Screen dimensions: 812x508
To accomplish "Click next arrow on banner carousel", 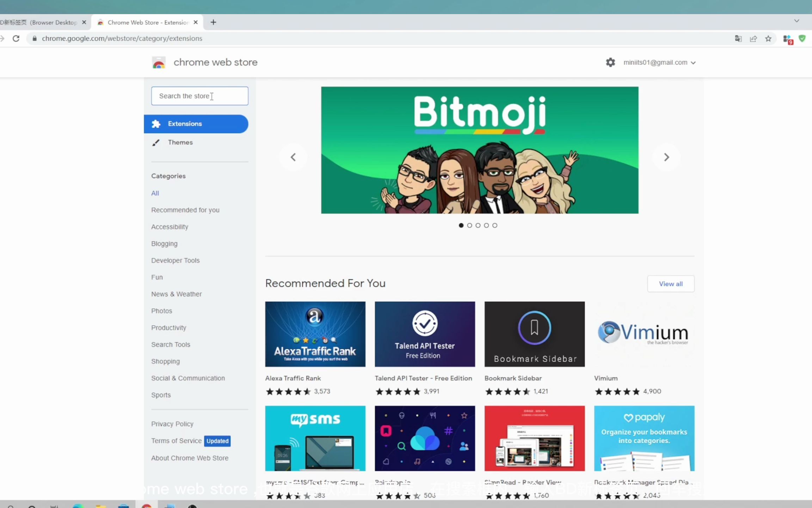I will tap(666, 157).
